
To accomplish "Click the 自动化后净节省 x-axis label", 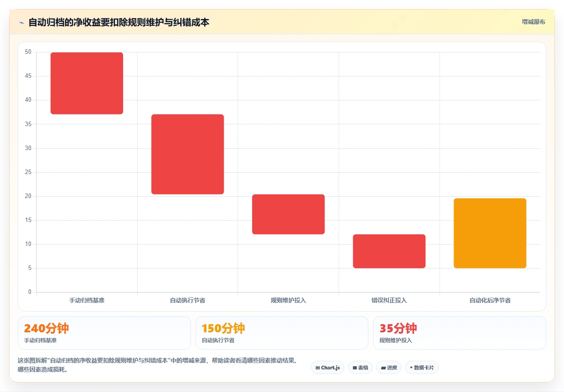I will (x=490, y=300).
